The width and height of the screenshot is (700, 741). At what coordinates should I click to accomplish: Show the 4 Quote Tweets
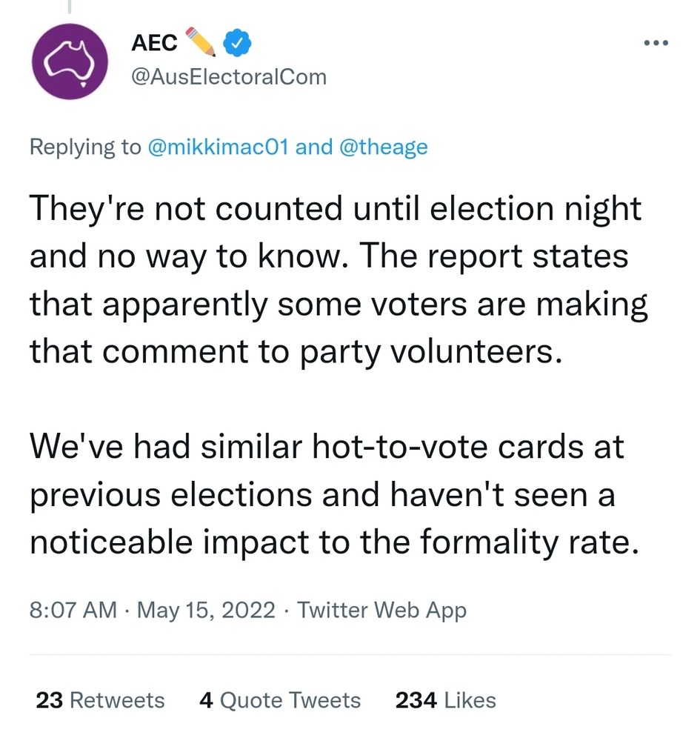tap(279, 700)
